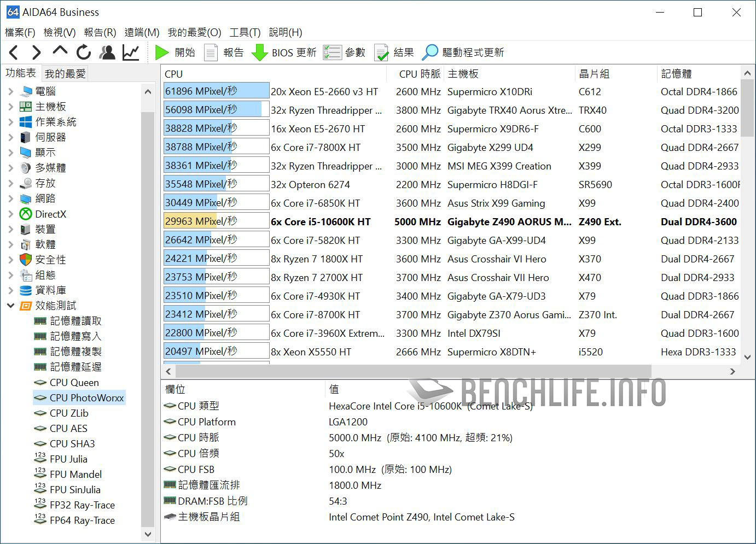Select CPU Queen benchmark in the tree
The width and height of the screenshot is (756, 544).
[74, 383]
